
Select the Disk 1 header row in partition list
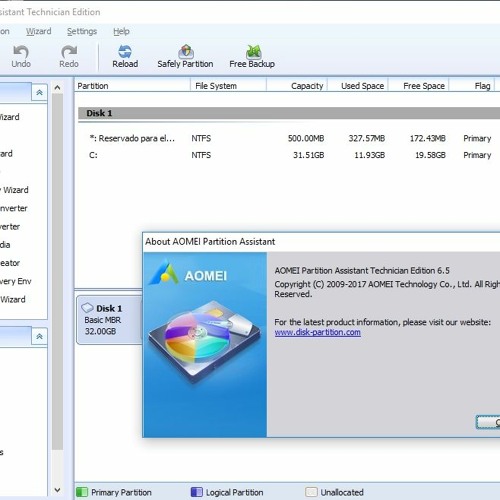289,113
